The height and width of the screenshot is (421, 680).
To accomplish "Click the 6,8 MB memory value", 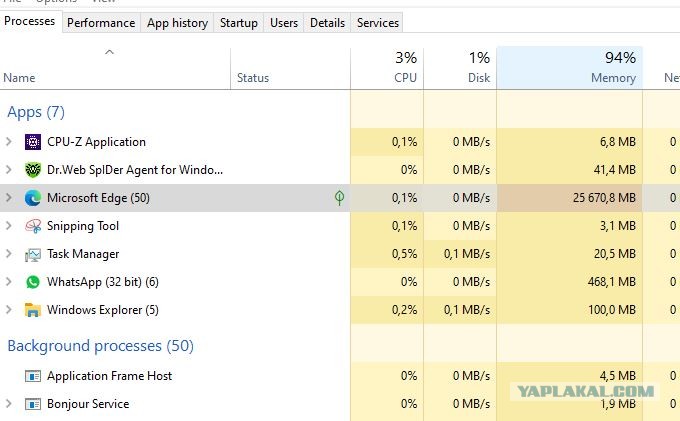I will tap(618, 142).
